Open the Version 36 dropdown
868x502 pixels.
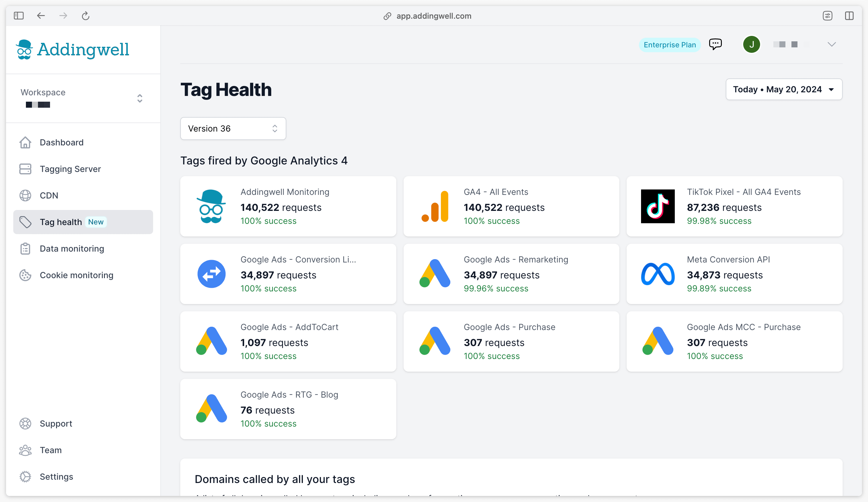click(x=233, y=128)
